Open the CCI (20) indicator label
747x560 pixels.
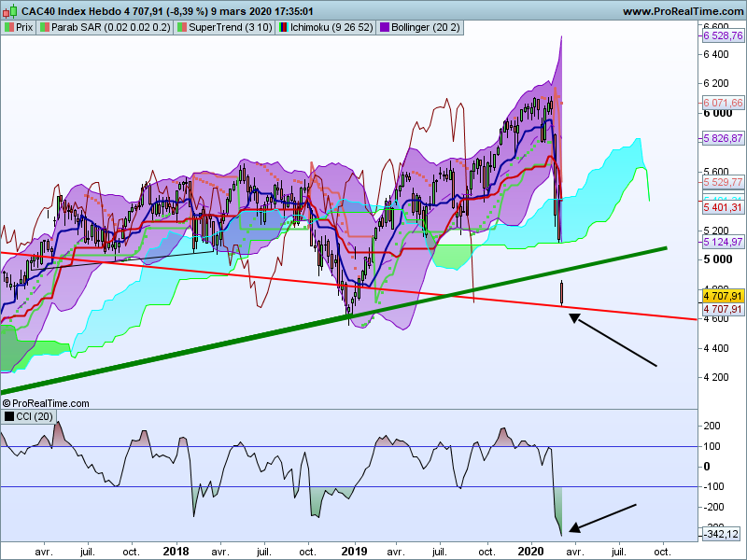point(35,416)
